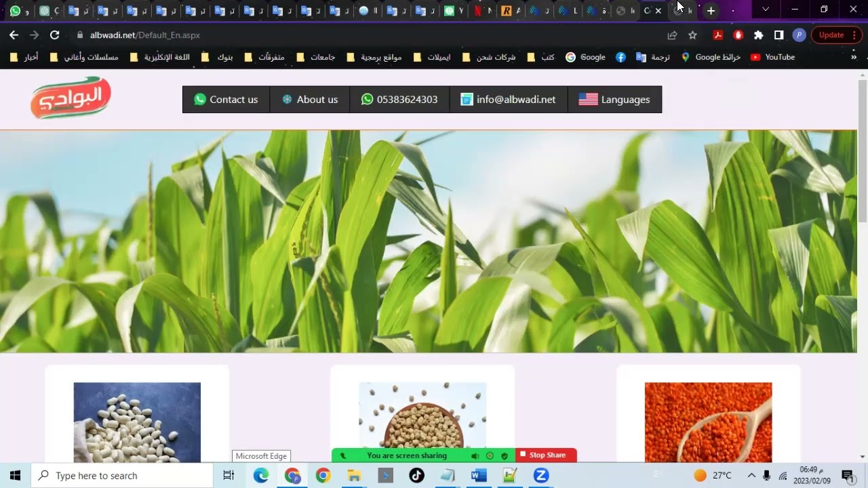Switch to the orange R icon tab
The width and height of the screenshot is (868, 488).
coord(511,11)
